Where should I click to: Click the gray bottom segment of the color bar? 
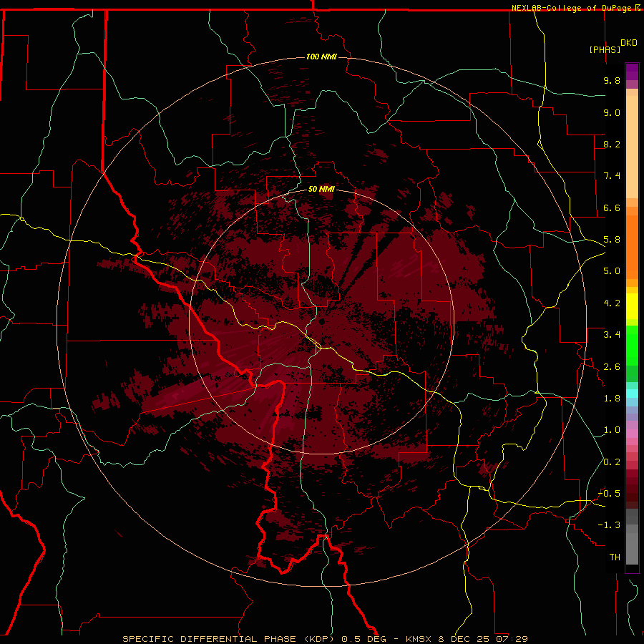632,548
